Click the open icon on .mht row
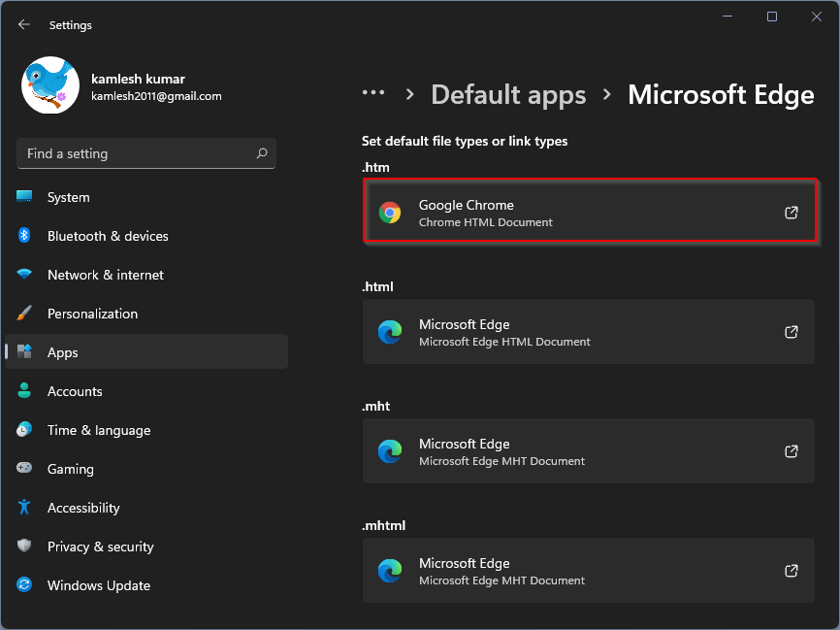 pyautogui.click(x=792, y=451)
